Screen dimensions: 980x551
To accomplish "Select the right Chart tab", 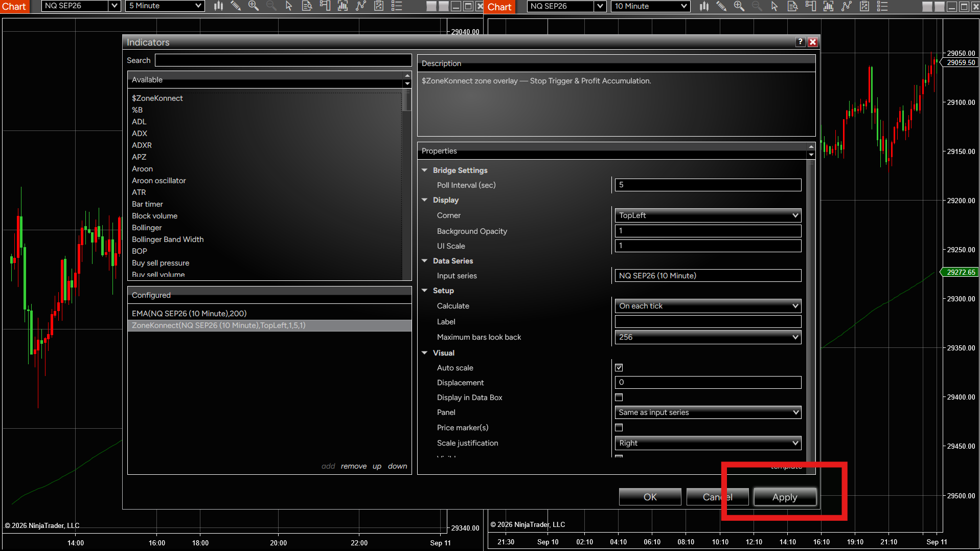I will 499,7.
